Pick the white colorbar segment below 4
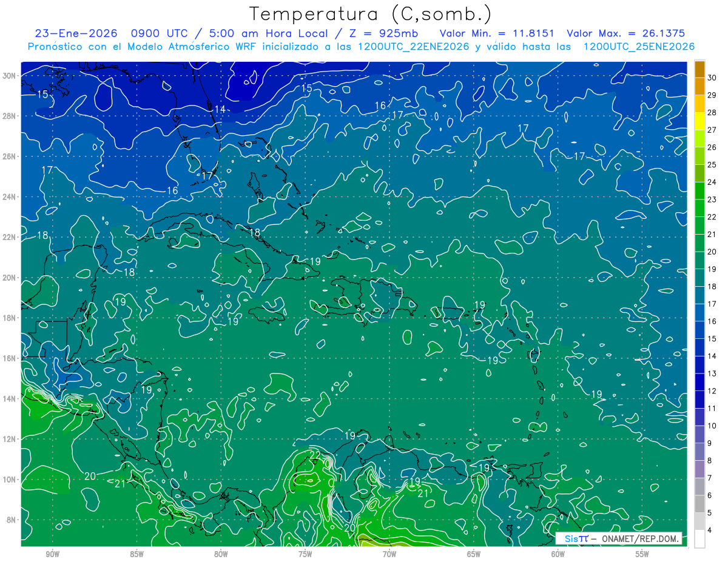Screen dimensions: 728x562 tap(699, 539)
